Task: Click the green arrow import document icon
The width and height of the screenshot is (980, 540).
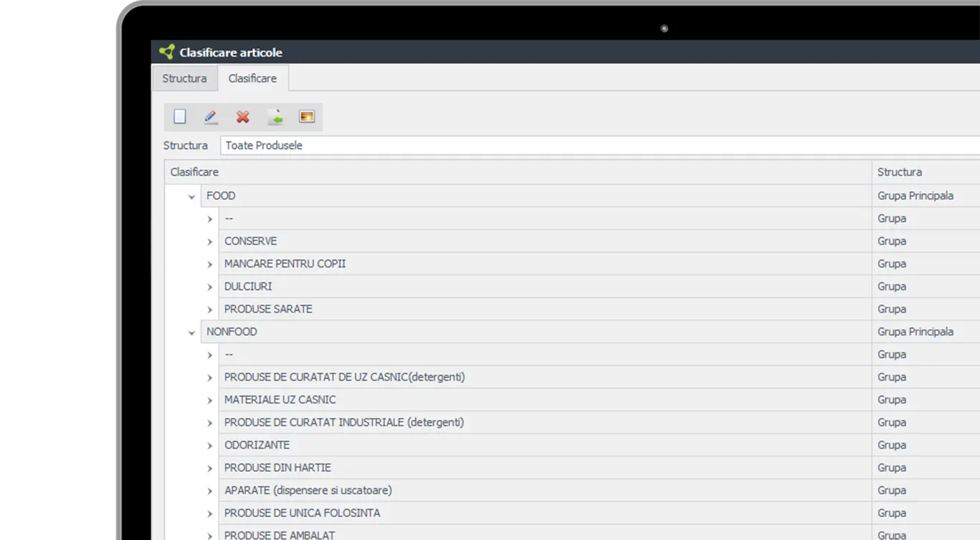Action: click(275, 117)
